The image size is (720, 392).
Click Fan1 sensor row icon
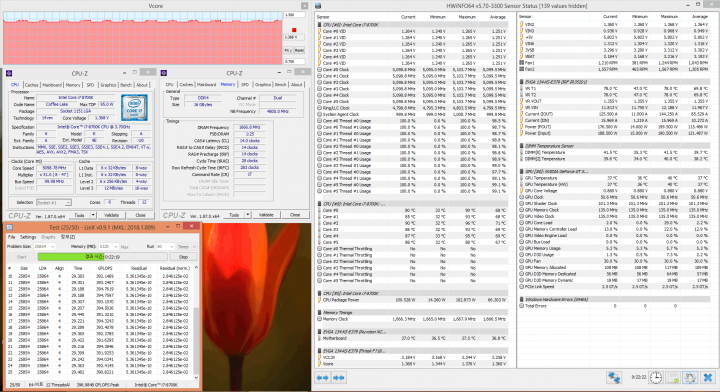tap(522, 62)
